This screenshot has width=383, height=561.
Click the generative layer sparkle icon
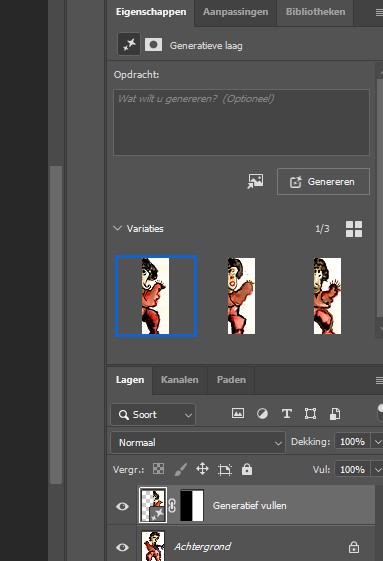pyautogui.click(x=129, y=44)
